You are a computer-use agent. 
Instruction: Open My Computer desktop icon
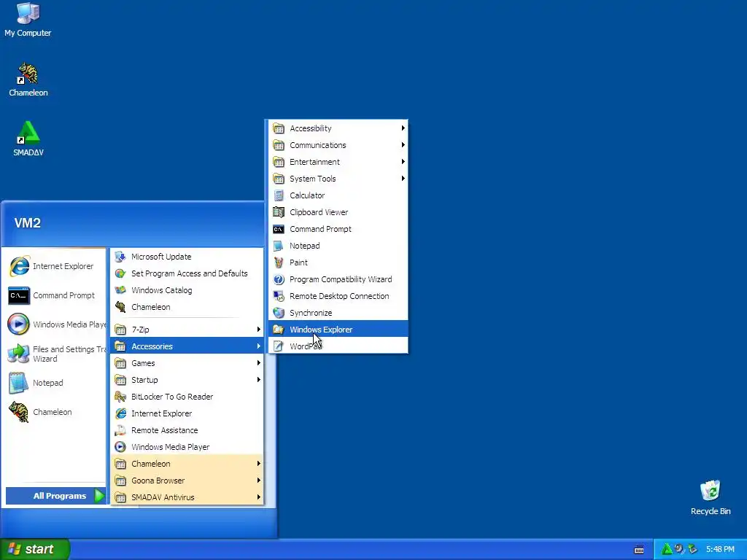28,20
